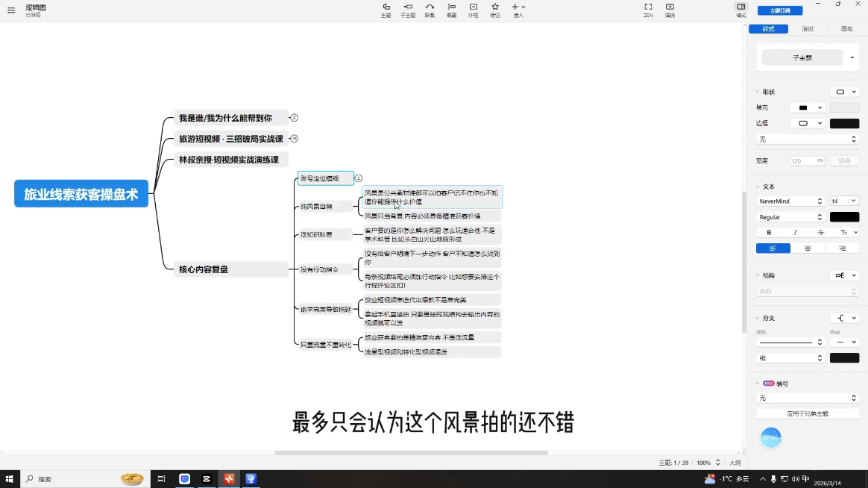868x488 pixels.
Task: Toggle strikethrough text formatting
Action: (x=821, y=233)
